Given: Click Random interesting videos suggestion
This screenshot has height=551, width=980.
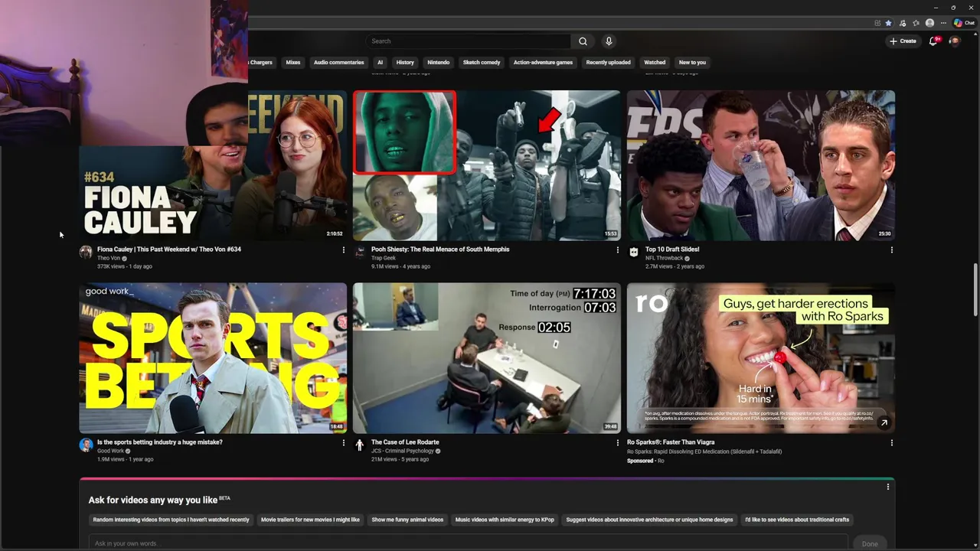Looking at the screenshot, I should [171, 520].
